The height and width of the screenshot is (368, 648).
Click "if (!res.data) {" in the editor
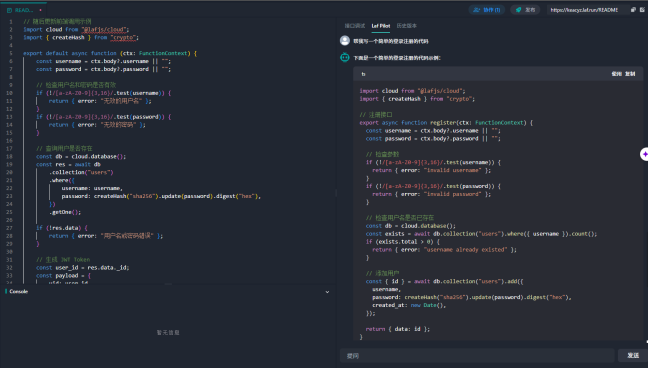pyautogui.click(x=62, y=228)
